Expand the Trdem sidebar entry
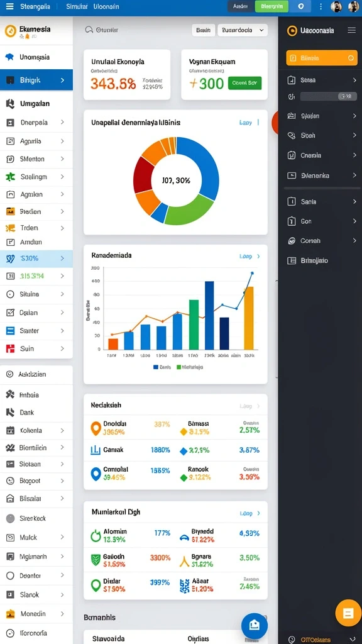This screenshot has height=644, width=362. tap(36, 228)
